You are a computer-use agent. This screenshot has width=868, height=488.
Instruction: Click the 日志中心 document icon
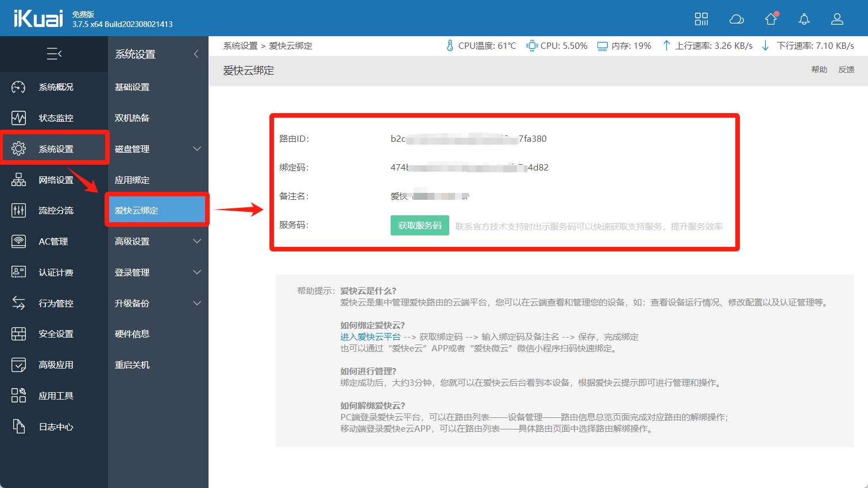18,427
